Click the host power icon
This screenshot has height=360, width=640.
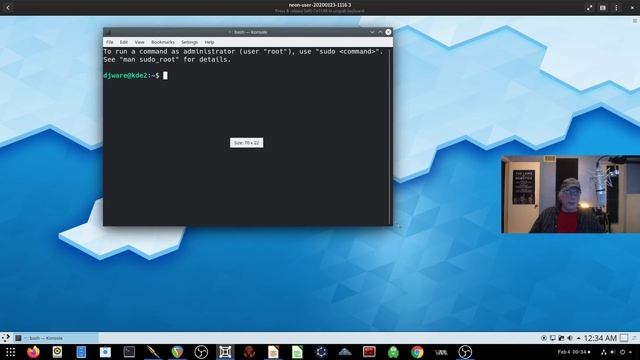(622, 352)
